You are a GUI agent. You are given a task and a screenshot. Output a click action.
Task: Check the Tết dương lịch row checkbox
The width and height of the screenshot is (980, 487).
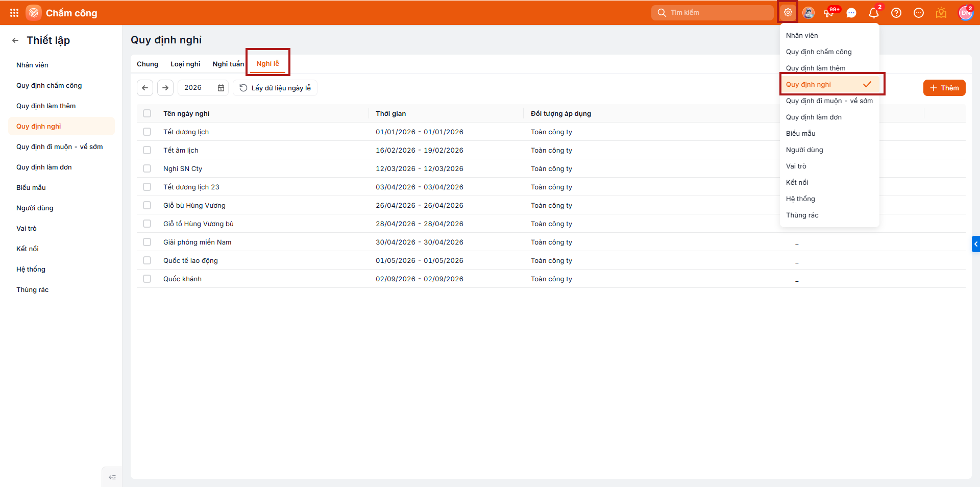[x=147, y=132]
